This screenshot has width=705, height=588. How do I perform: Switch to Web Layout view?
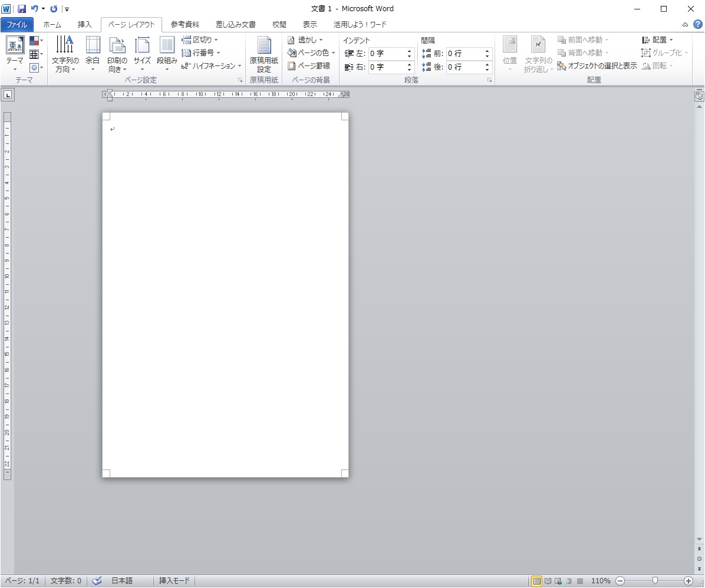click(x=558, y=581)
